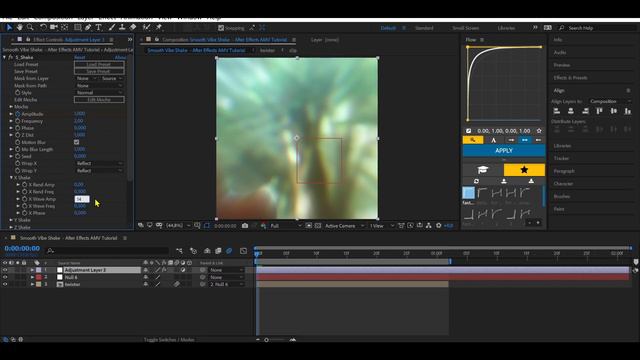Select the Selection arrow tool
This screenshot has height=360, width=640.
pos(9,27)
